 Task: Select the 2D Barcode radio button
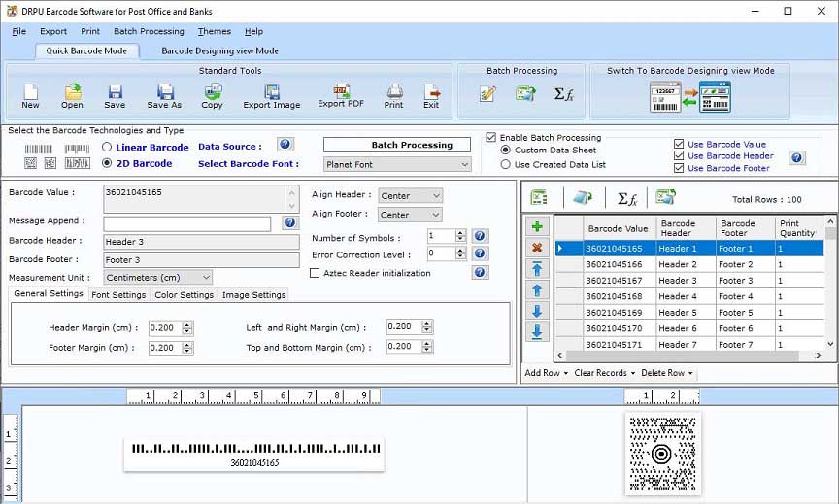tap(107, 162)
